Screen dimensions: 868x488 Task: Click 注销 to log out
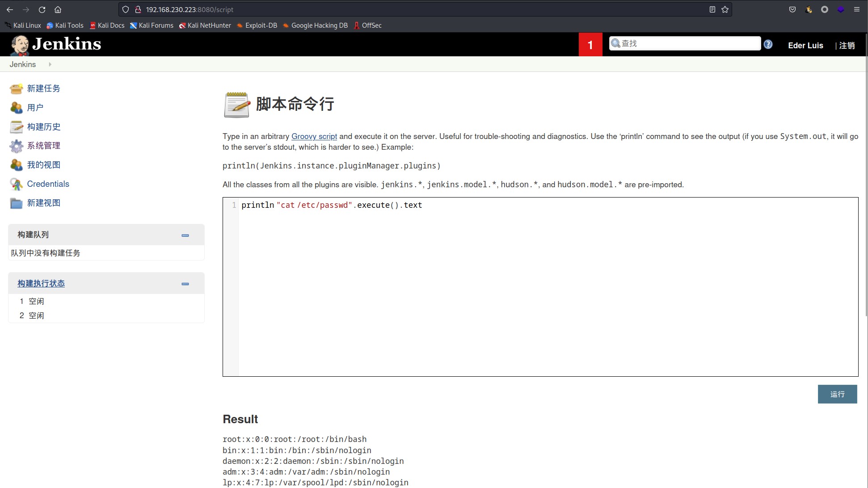pos(847,45)
